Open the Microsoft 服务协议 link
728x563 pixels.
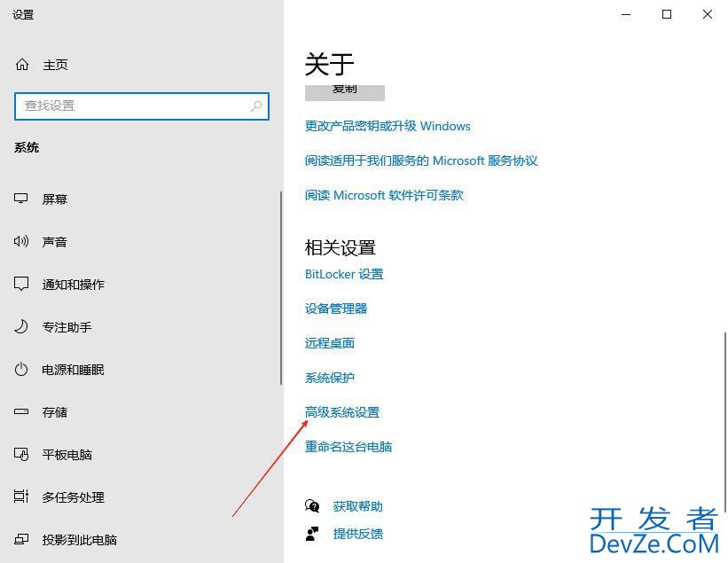[421, 160]
